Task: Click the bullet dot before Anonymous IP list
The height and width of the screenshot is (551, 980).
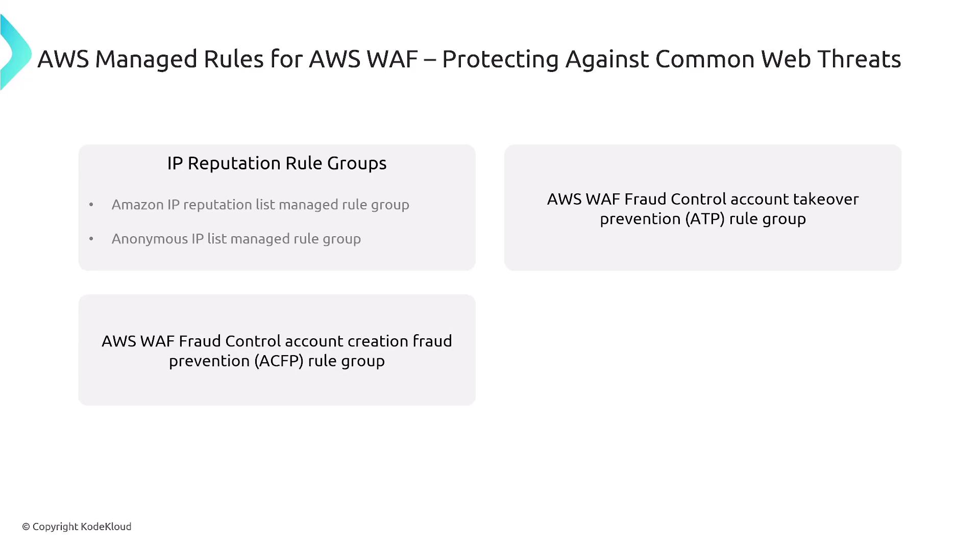Action: 91,239
